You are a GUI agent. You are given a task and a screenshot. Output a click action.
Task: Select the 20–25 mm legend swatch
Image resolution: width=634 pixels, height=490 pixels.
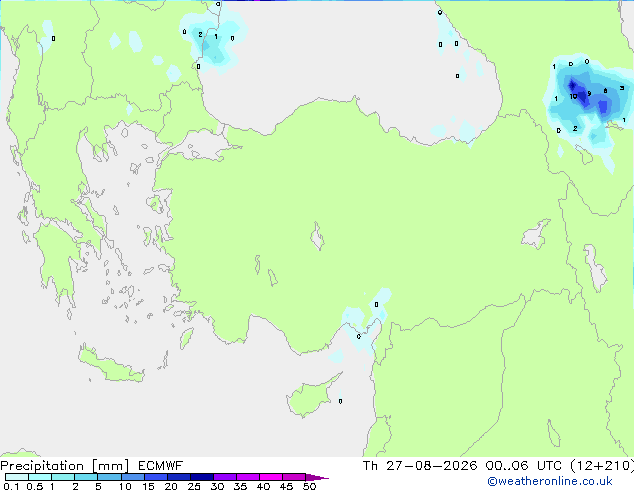179,477
